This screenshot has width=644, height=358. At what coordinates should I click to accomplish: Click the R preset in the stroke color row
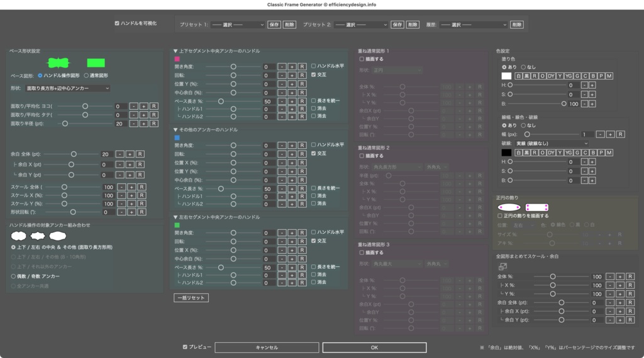535,153
